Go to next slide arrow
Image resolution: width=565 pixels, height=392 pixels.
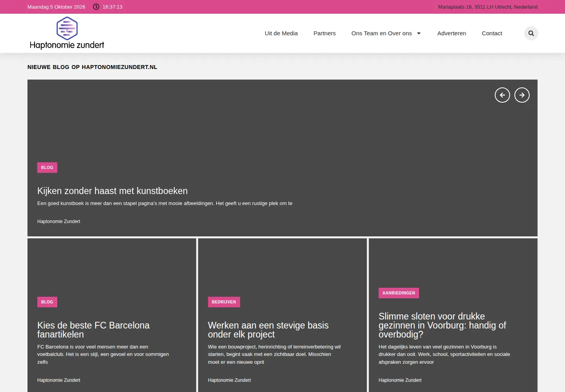522,95
